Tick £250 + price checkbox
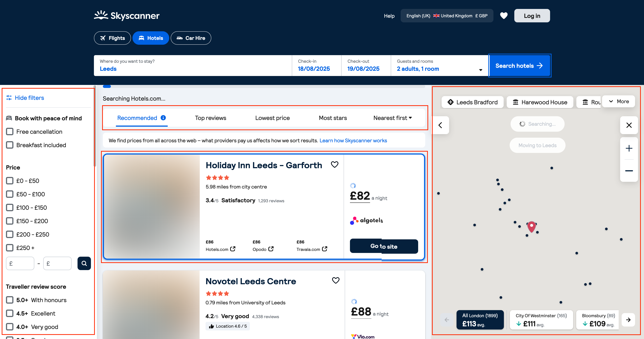The width and height of the screenshot is (644, 339). pos(10,248)
